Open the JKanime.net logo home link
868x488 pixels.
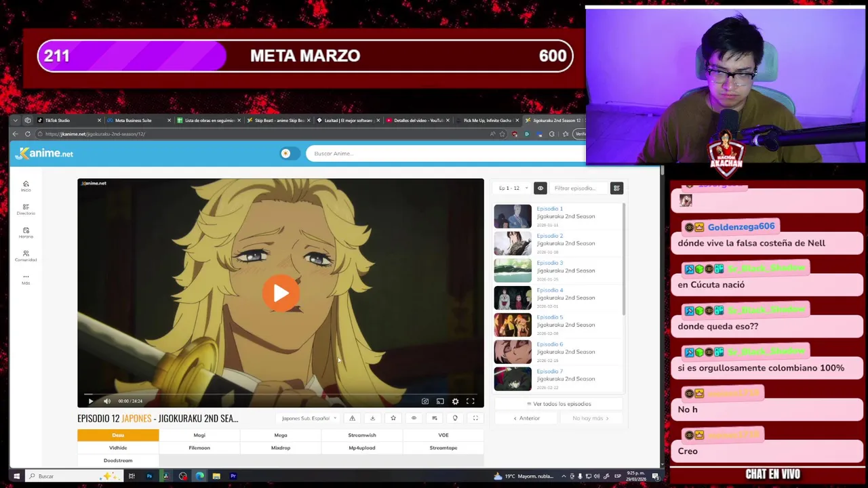pyautogui.click(x=45, y=154)
